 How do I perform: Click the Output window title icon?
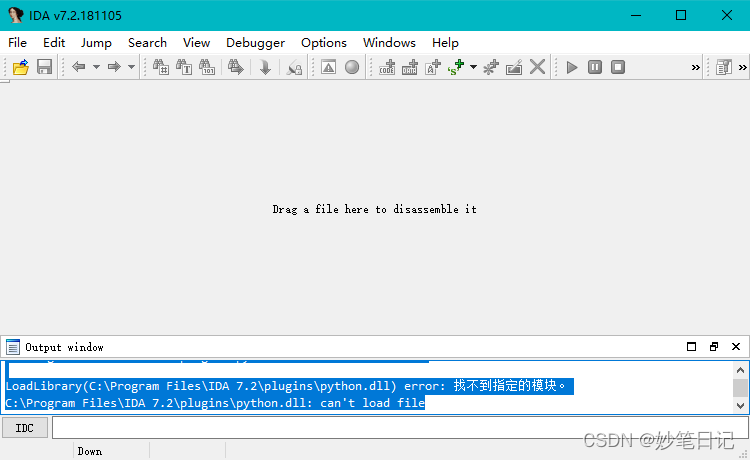[13, 347]
